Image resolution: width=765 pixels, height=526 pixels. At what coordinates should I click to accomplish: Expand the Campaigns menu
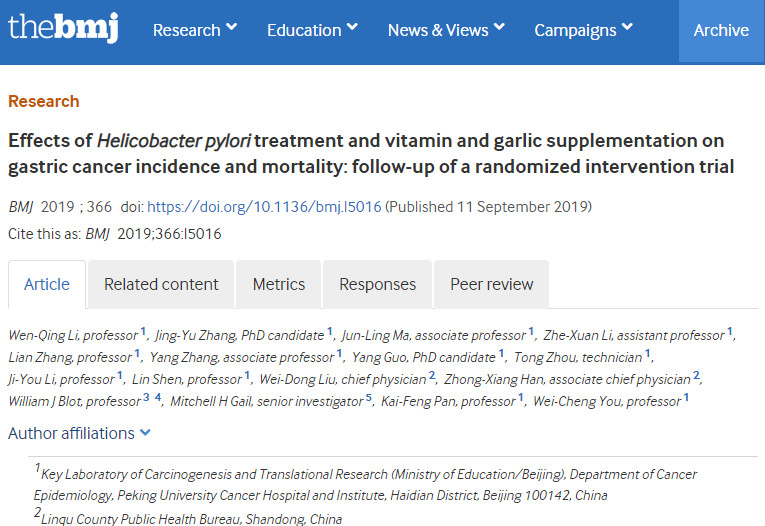[x=583, y=30]
